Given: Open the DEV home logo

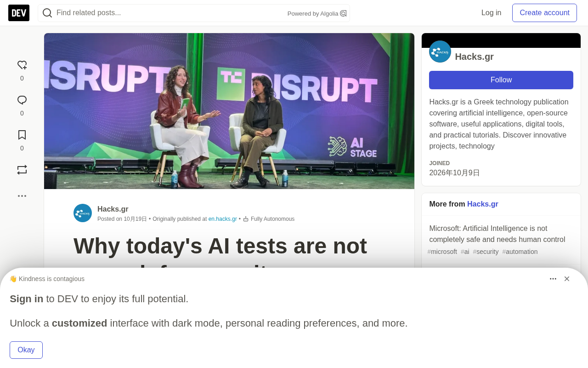Looking at the screenshot, I should point(19,13).
